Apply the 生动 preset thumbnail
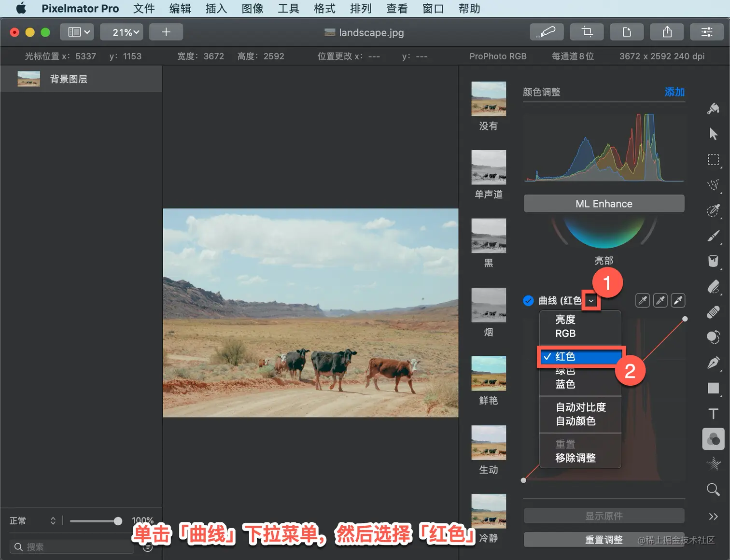730x560 pixels. [489, 443]
